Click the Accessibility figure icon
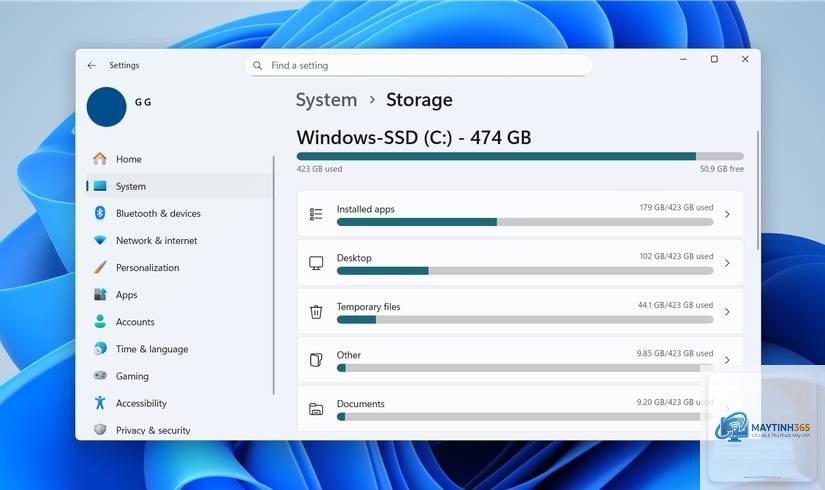Image resolution: width=825 pixels, height=490 pixels. (x=100, y=403)
